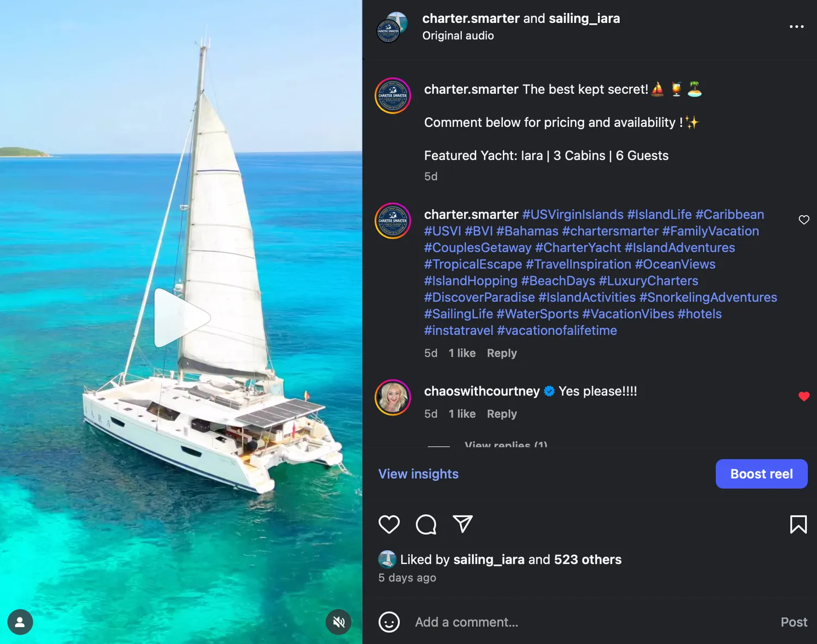Open chaoswithcourtney's profile picture
817x644 pixels.
tap(393, 397)
